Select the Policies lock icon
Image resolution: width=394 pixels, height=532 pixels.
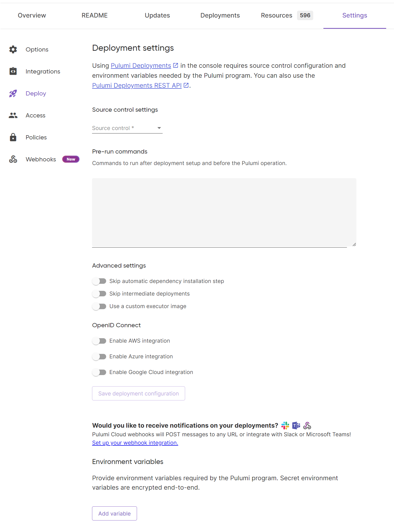click(x=13, y=137)
